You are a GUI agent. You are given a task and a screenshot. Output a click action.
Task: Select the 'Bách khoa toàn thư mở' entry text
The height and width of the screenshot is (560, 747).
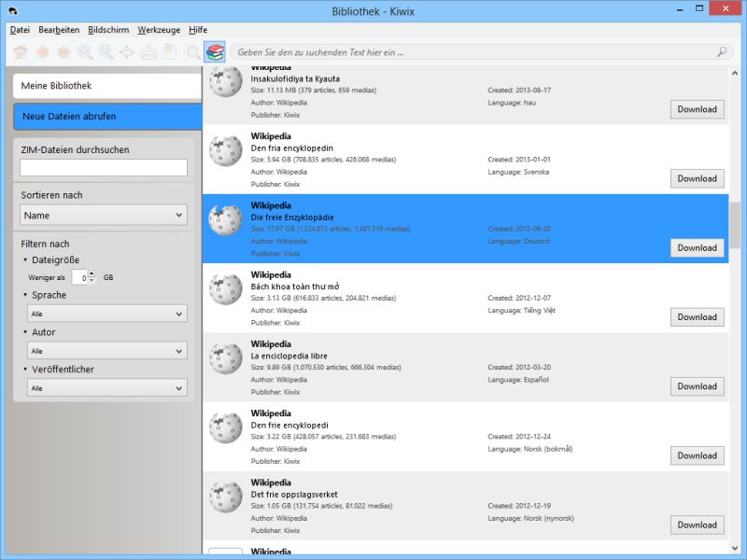(295, 287)
